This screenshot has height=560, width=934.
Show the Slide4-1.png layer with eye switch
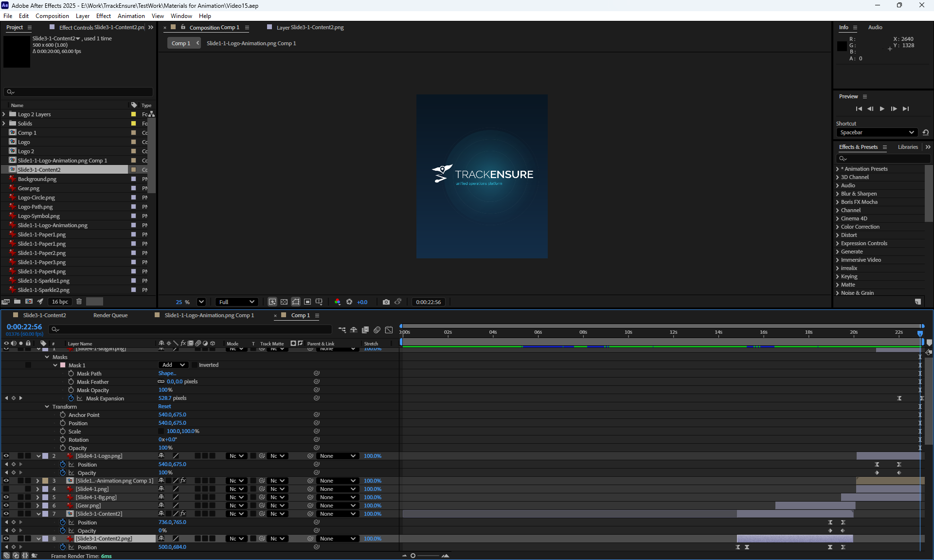click(x=6, y=489)
